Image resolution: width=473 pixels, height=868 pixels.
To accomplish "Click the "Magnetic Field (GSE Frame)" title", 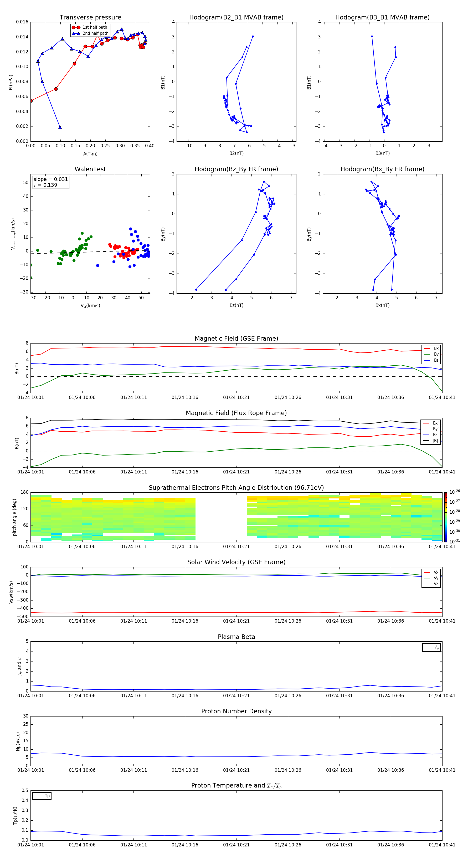I will tap(236, 339).
